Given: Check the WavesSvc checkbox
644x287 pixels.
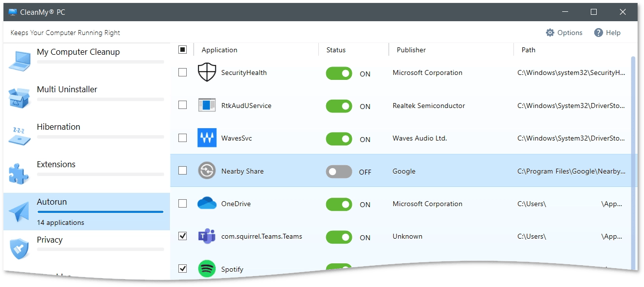Looking at the screenshot, I should pyautogui.click(x=183, y=138).
